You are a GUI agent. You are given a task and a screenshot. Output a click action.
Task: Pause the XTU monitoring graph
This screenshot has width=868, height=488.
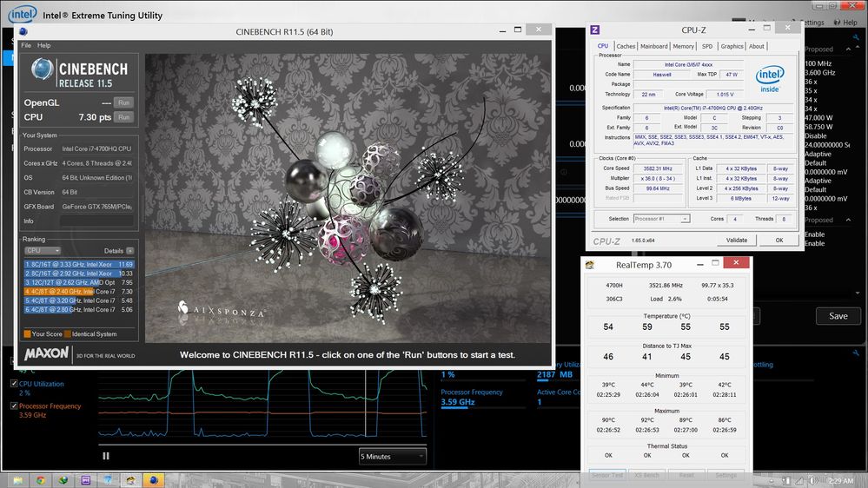pos(106,456)
